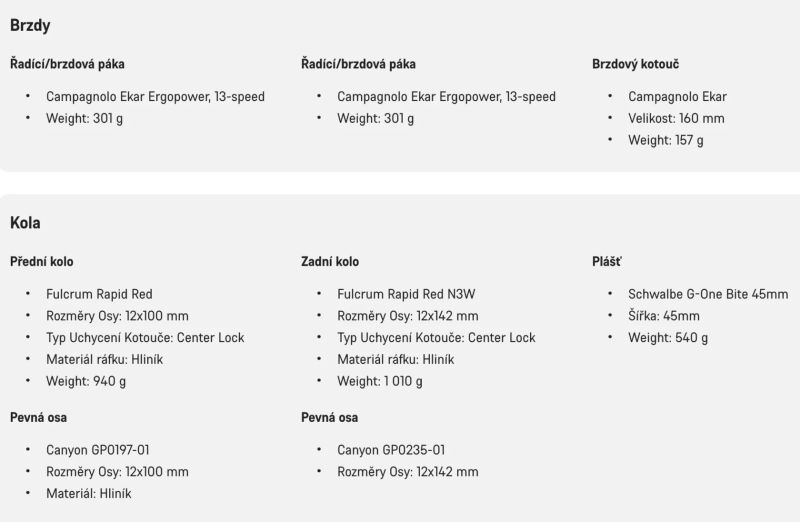
Task: Select the Materiál: Hliník spec
Action: pos(88,494)
